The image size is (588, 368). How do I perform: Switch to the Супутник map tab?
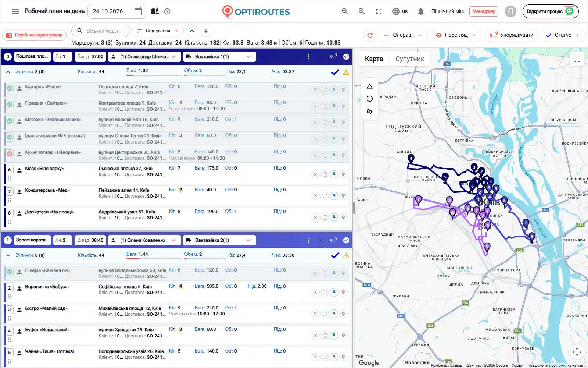point(410,59)
